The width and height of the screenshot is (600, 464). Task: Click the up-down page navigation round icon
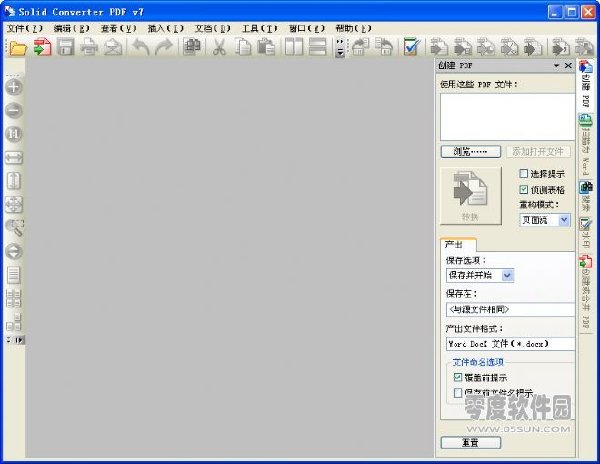(x=14, y=252)
